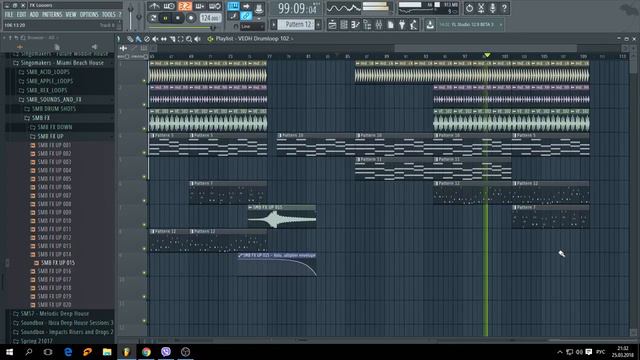This screenshot has width=640, height=360.
Task: Select the Playback speaker tool in playlist
Action: click(198, 39)
